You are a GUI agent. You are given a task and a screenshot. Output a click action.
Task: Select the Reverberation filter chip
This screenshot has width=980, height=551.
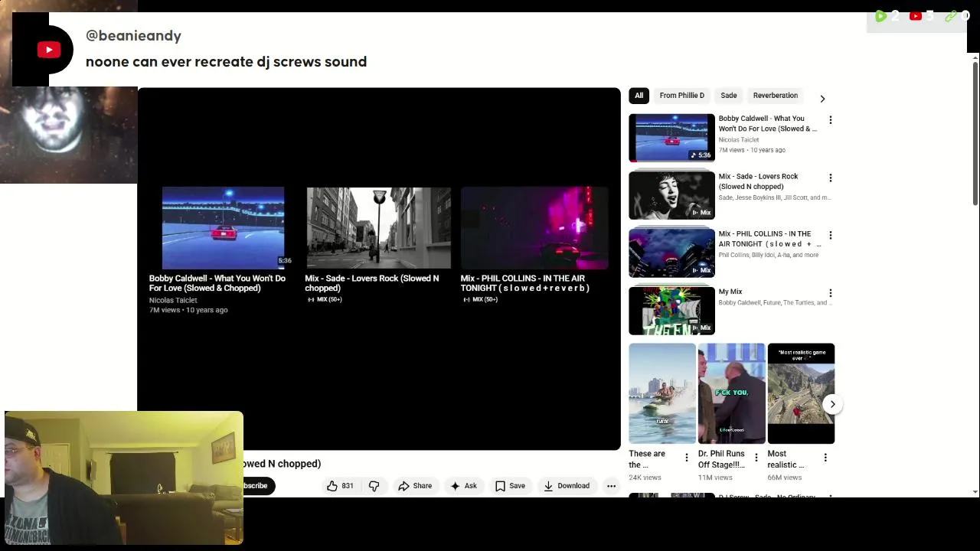coord(776,96)
